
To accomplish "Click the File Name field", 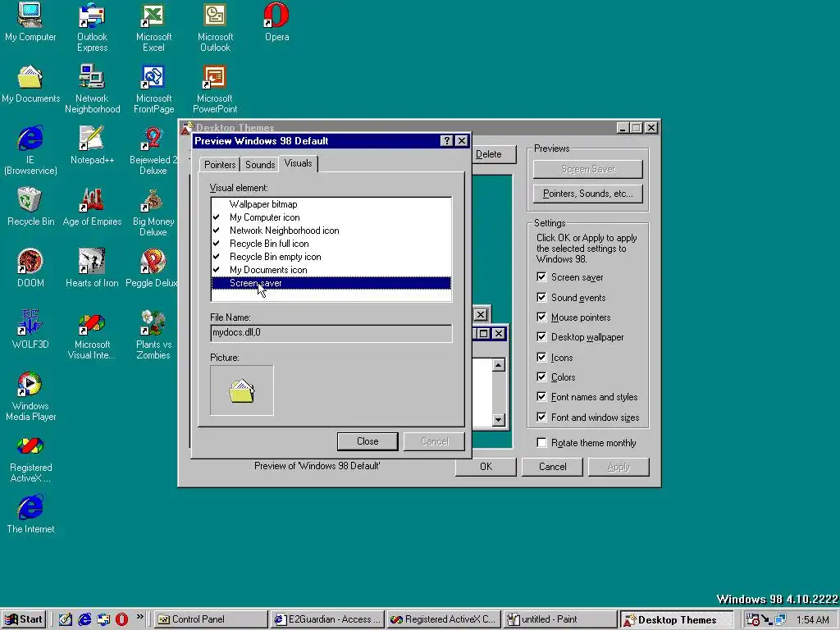I will pyautogui.click(x=331, y=333).
